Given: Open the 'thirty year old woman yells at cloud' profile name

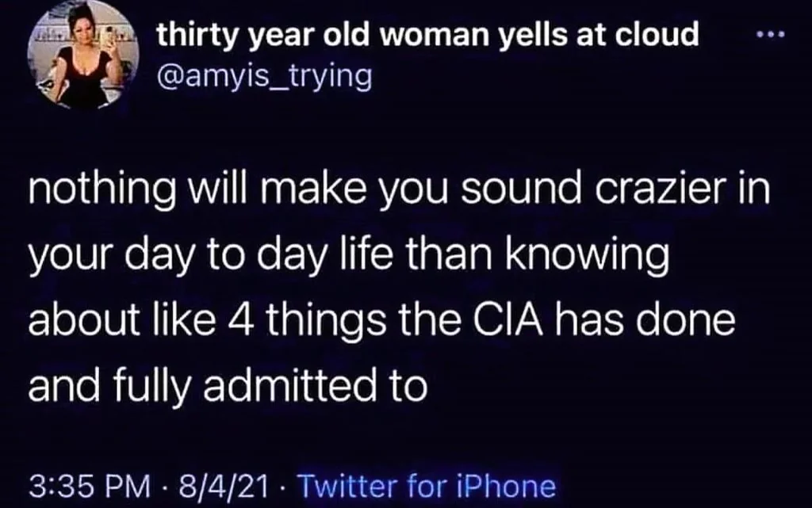Looking at the screenshot, I should 427,35.
